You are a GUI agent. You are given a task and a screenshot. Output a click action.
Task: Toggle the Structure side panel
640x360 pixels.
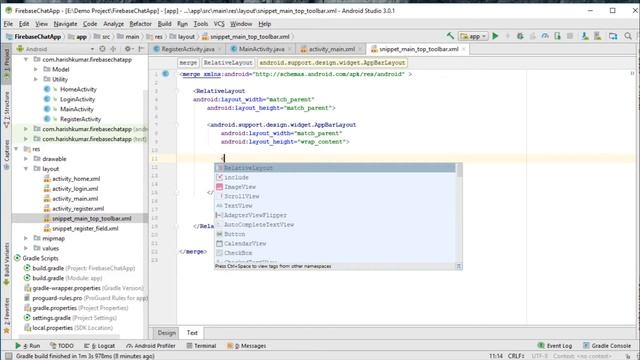tap(7, 109)
